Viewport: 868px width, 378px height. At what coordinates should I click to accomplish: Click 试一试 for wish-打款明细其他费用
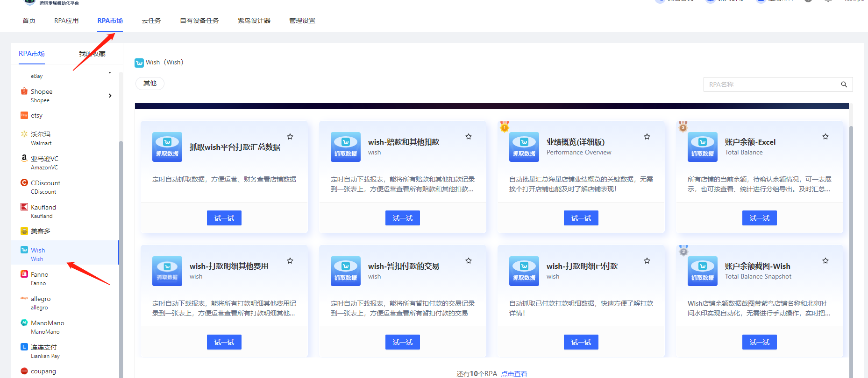(x=224, y=342)
